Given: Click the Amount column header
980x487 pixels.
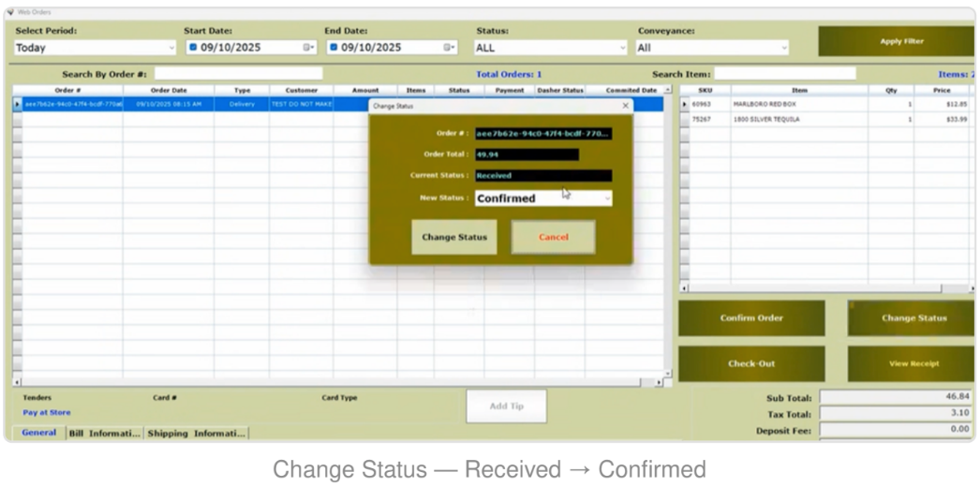Looking at the screenshot, I should 365,91.
